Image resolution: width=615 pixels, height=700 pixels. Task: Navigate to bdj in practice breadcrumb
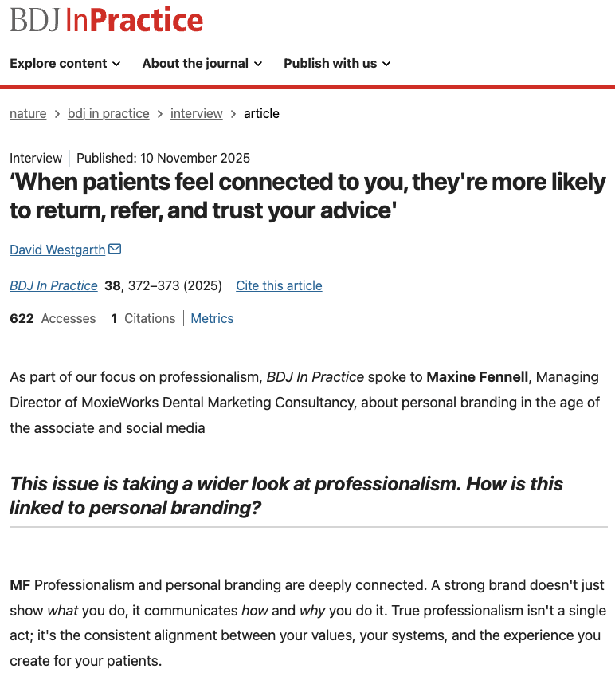tap(108, 113)
